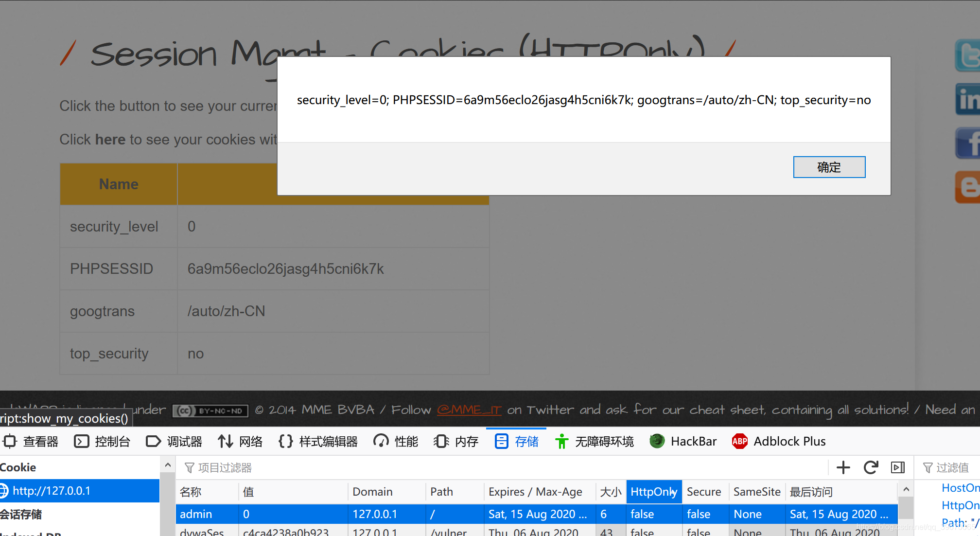Screen dimensions: 980x536
Task: Click the Twitter share icon
Action: pyautogui.click(x=967, y=55)
